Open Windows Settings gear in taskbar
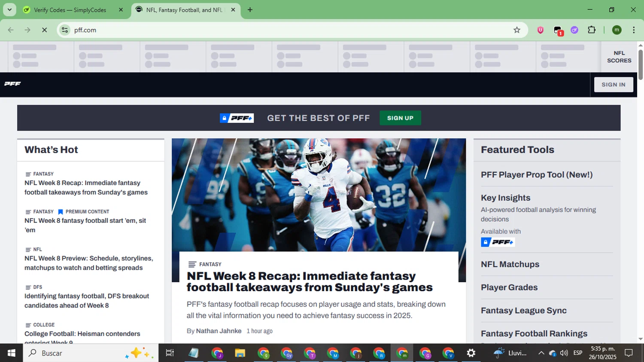The width and height of the screenshot is (644, 362). point(471,353)
